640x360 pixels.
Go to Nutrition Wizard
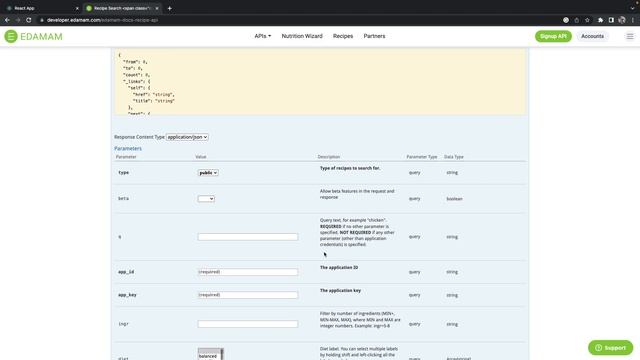pos(302,36)
